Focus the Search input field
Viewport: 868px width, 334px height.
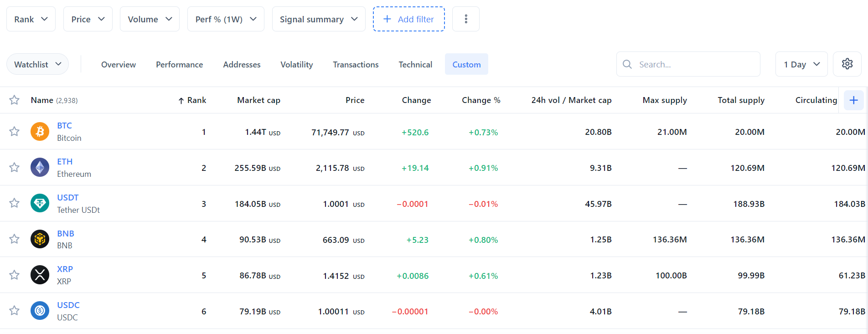(x=688, y=64)
